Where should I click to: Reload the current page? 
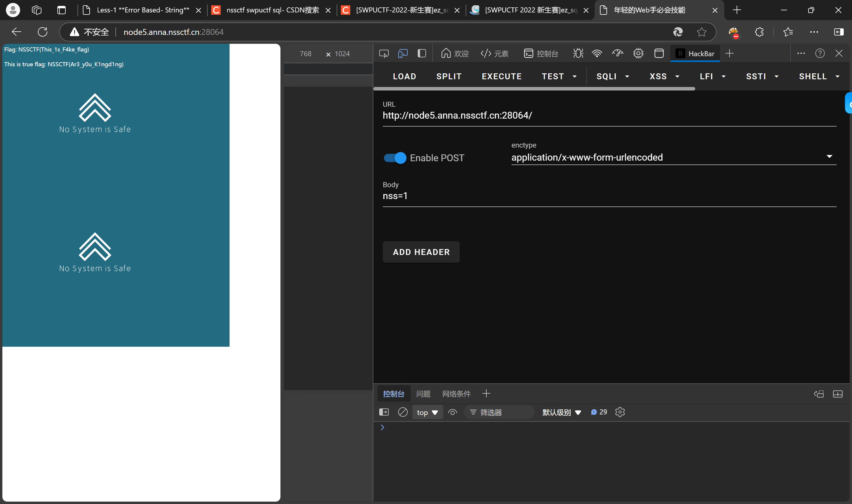tap(42, 32)
